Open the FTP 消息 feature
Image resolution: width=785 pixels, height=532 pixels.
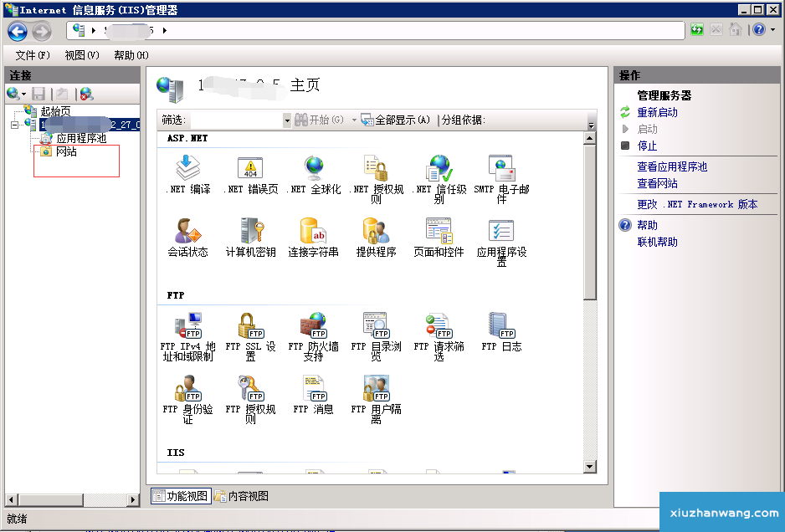coord(313,394)
